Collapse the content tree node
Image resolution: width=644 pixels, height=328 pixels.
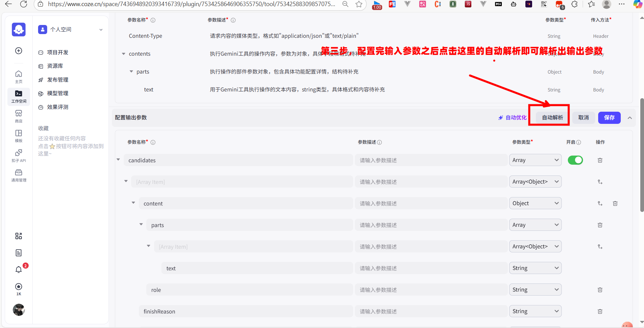[x=133, y=203]
